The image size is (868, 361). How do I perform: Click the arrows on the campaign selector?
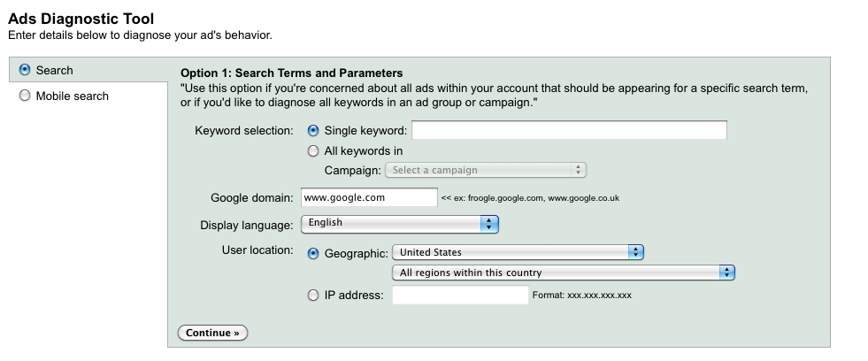578,170
